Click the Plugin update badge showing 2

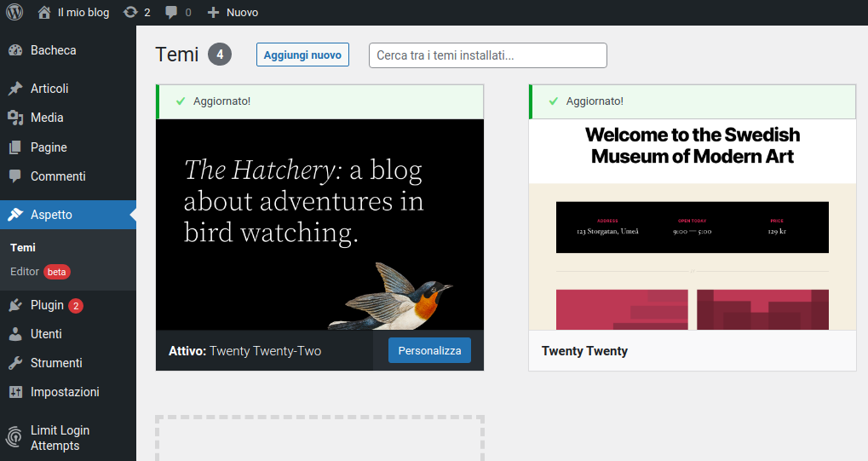[x=76, y=306]
